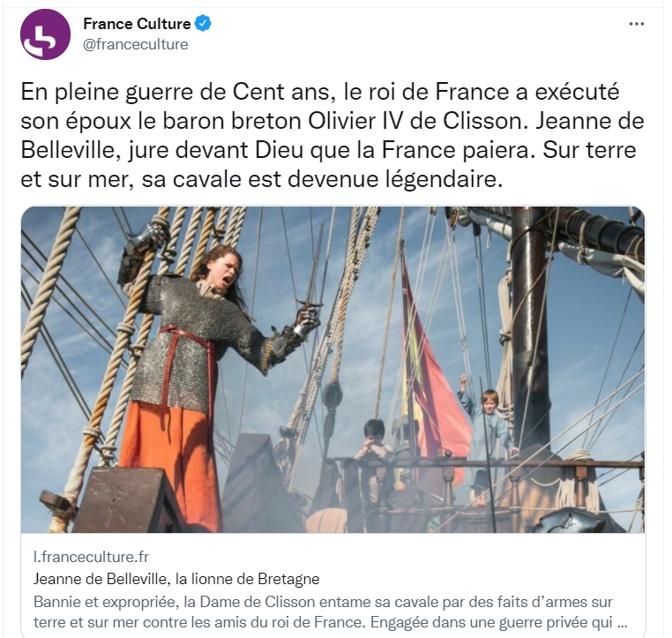Click the tweet line mentioning Olivier IV de Clisson
Screen dimensions: 672x638
coord(332,121)
